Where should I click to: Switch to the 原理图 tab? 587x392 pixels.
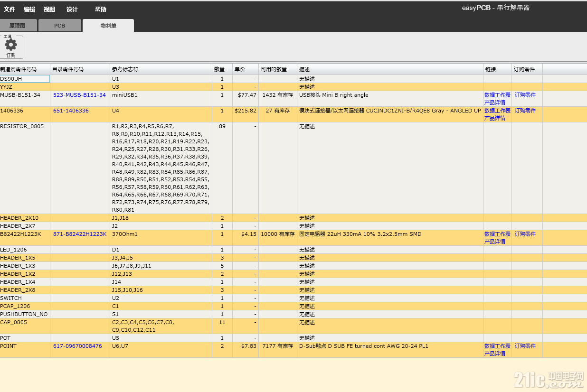tap(17, 26)
